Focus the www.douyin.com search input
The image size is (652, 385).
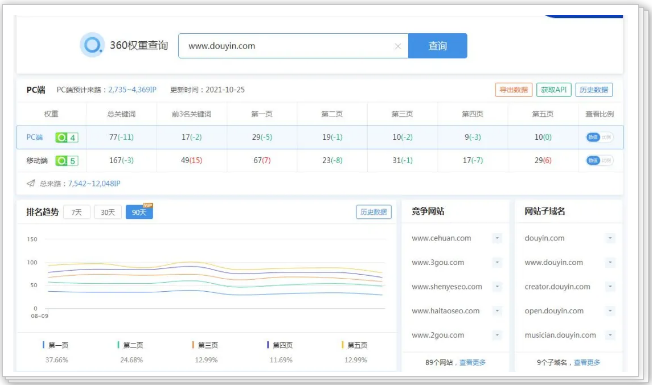click(x=293, y=46)
